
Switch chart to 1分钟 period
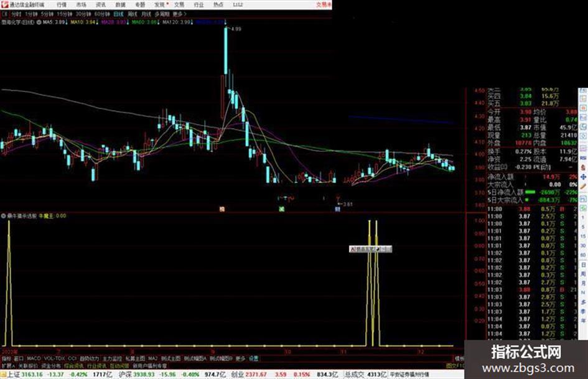pyautogui.click(x=31, y=14)
